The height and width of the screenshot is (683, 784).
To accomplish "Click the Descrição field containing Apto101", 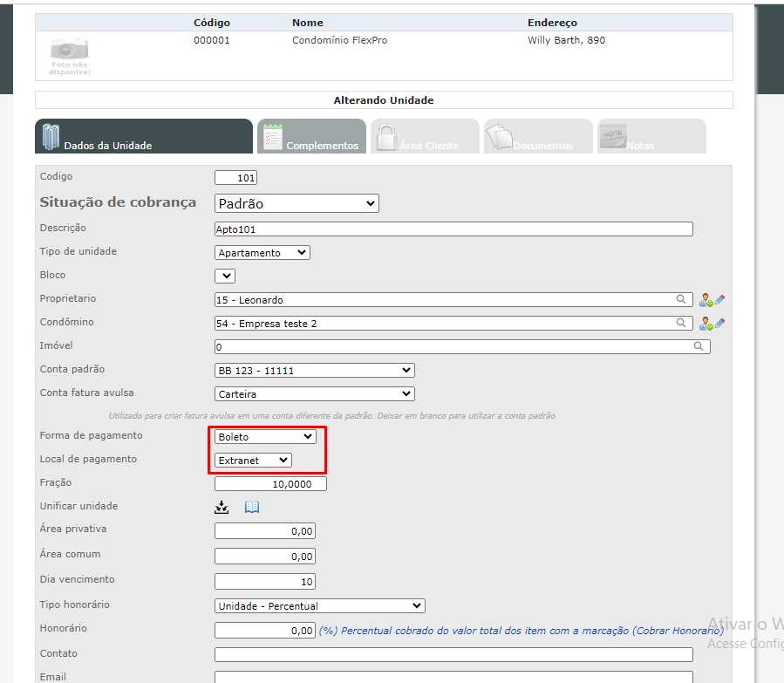I will pyautogui.click(x=453, y=229).
